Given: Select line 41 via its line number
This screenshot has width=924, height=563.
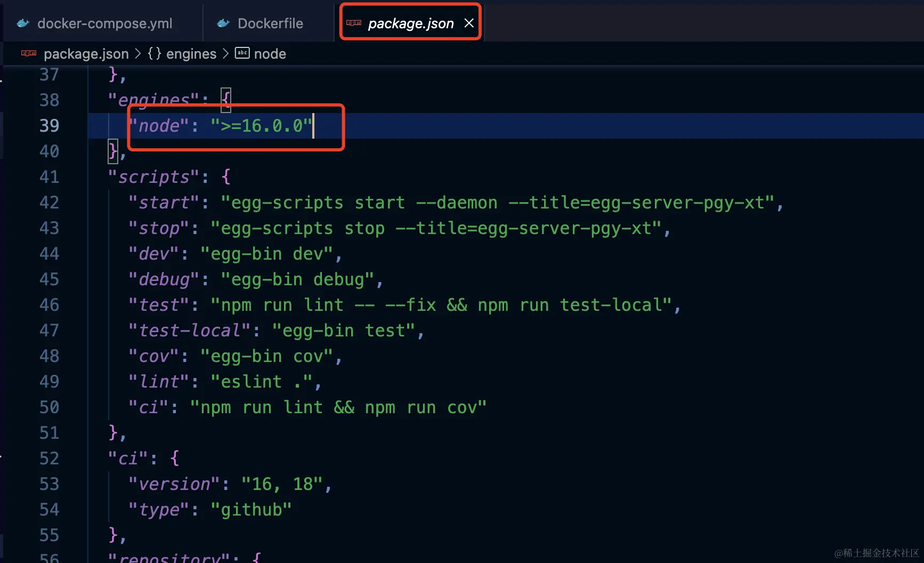Looking at the screenshot, I should [49, 176].
